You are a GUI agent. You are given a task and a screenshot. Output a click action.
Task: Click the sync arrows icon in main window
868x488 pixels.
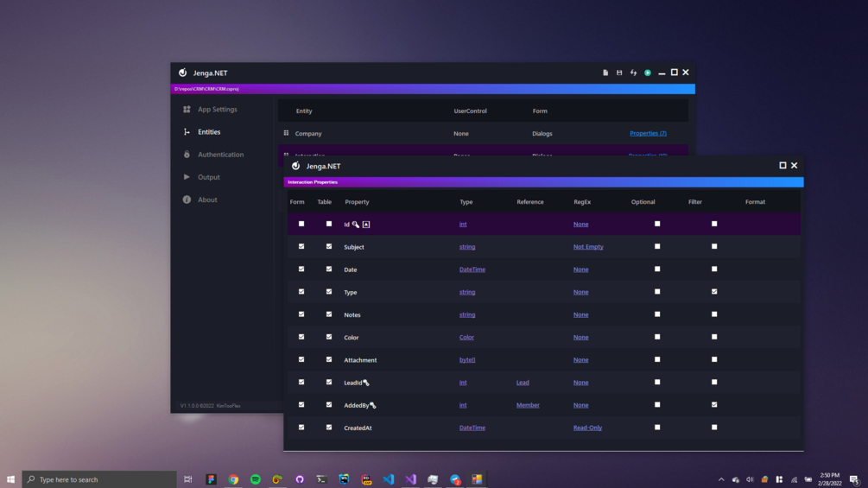click(633, 73)
